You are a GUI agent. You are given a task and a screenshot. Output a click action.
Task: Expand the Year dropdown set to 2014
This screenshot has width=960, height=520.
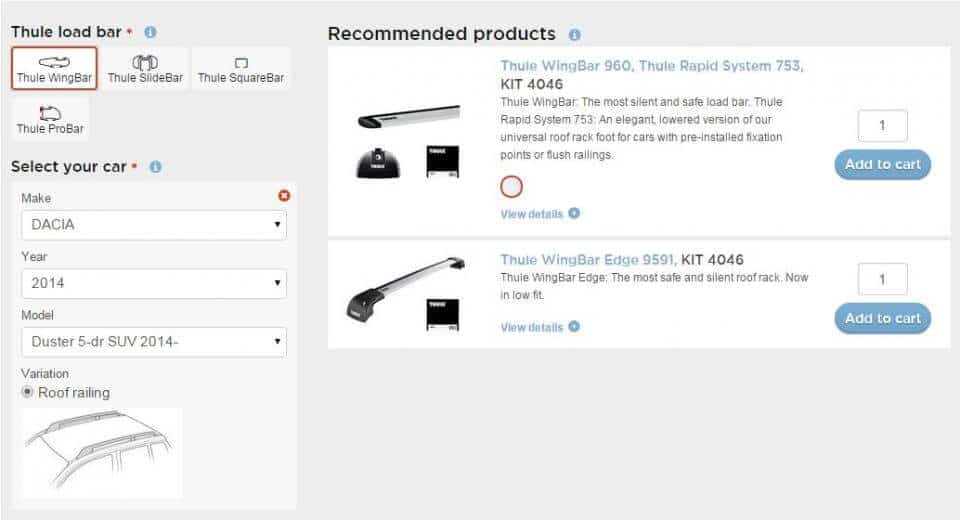point(154,283)
